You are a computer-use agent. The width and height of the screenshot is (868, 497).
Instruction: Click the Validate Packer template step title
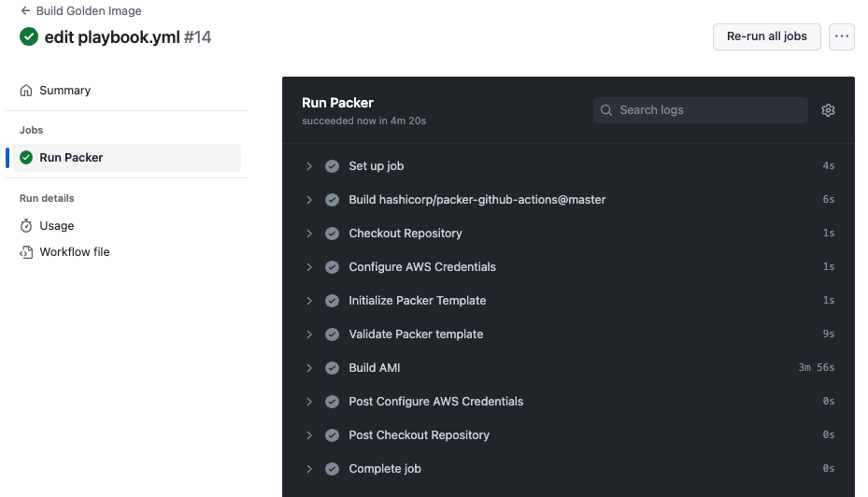tap(416, 334)
